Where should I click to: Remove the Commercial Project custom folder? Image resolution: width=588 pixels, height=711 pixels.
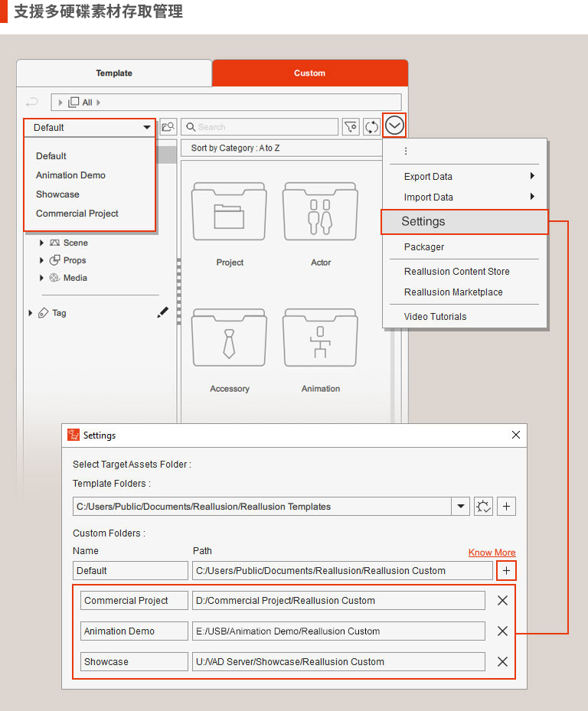(502, 601)
